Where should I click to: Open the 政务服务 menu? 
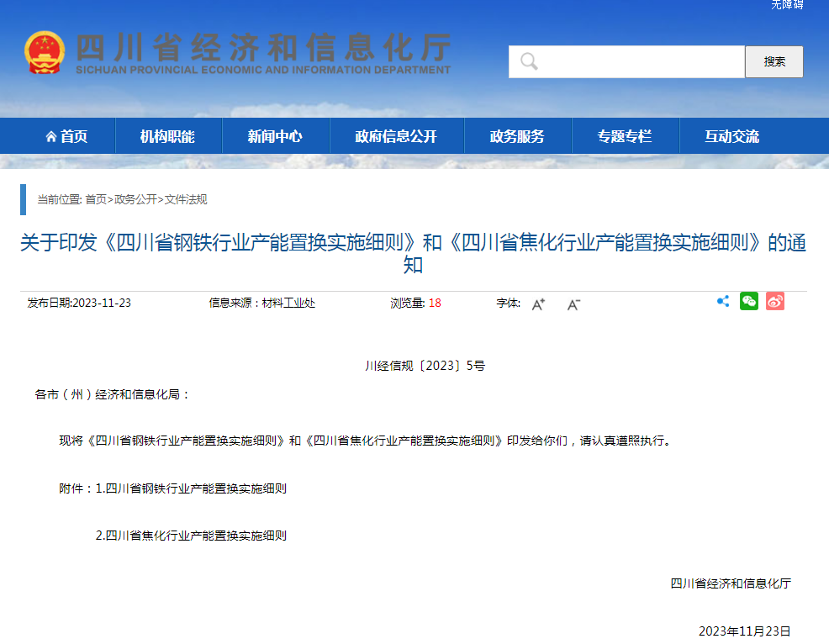click(x=518, y=136)
